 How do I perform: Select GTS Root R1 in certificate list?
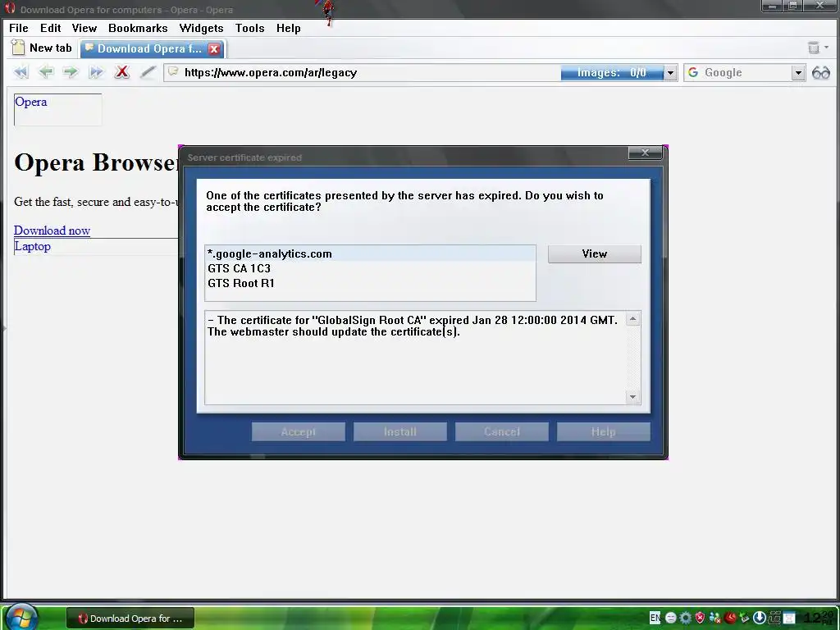click(x=370, y=283)
